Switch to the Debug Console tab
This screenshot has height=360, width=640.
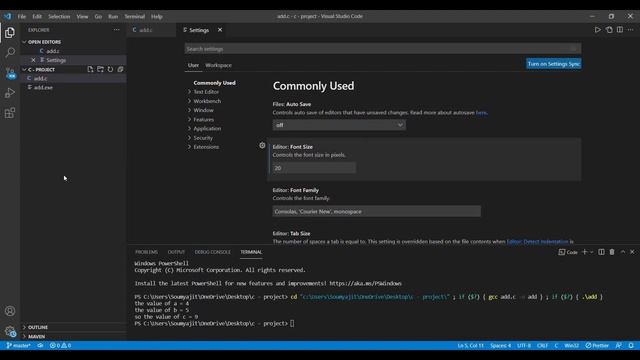[x=213, y=252]
